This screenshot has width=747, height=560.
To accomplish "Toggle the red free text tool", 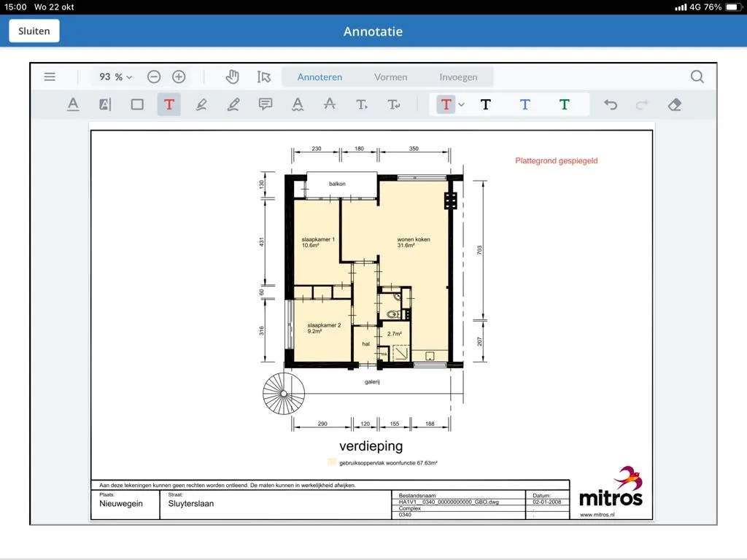I will pyautogui.click(x=169, y=104).
